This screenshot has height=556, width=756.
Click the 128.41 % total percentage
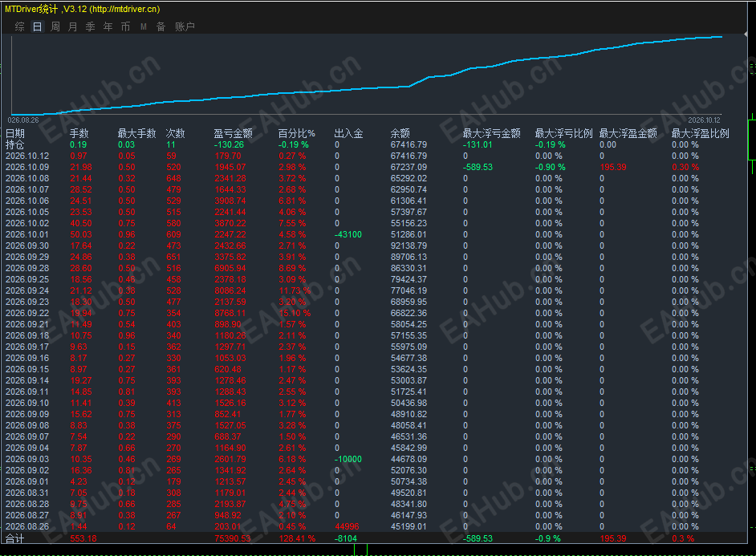coord(297,538)
